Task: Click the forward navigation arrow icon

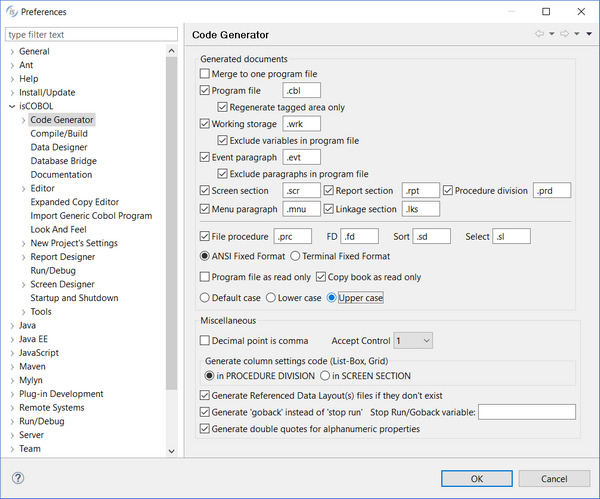Action: point(564,34)
